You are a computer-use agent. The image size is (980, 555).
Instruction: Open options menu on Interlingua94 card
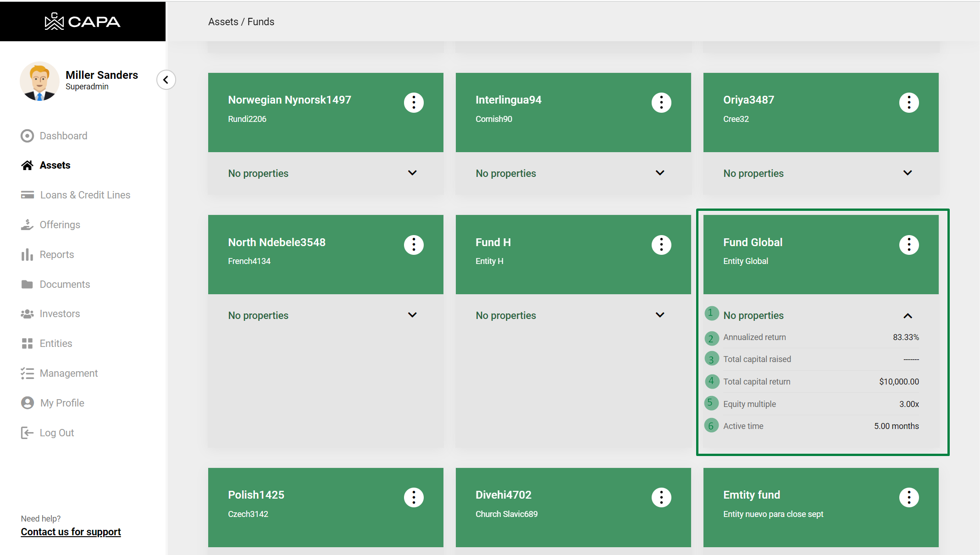[x=661, y=103]
